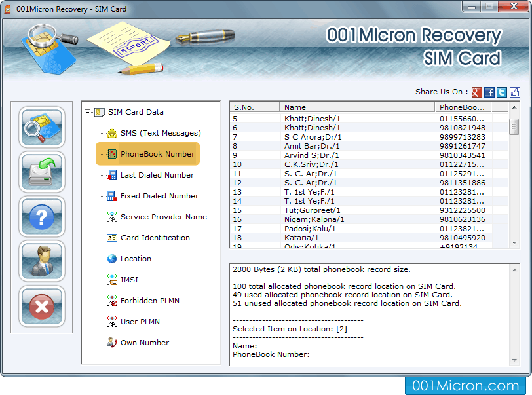Click the Own Number icon
Screen dimensions: 532x395
click(112, 343)
